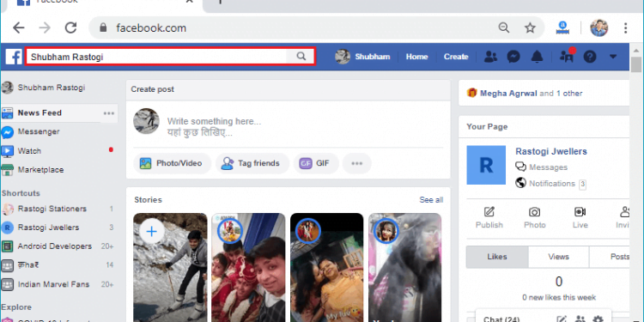Open Chrome profile avatar
644x322 pixels.
(x=599, y=28)
